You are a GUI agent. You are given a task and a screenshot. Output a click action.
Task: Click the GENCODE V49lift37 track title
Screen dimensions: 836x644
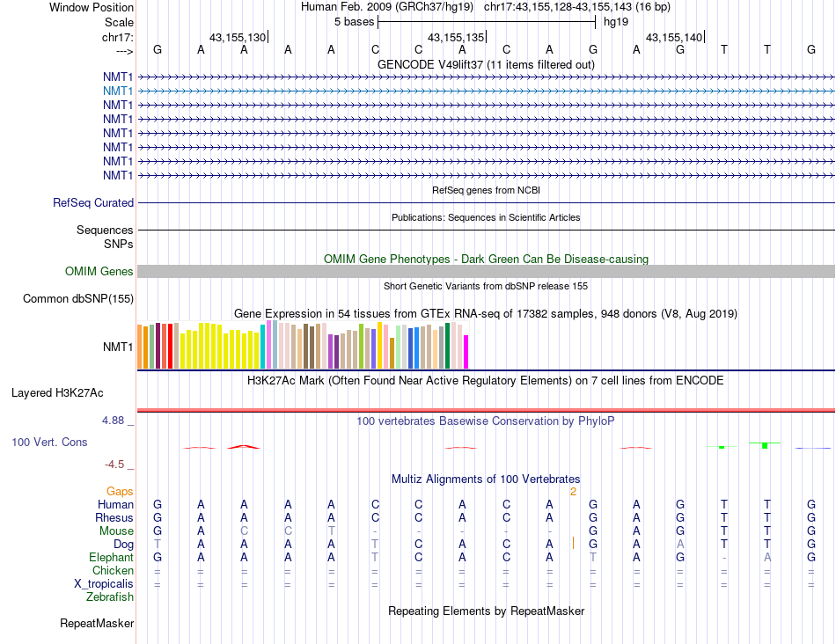click(486, 64)
